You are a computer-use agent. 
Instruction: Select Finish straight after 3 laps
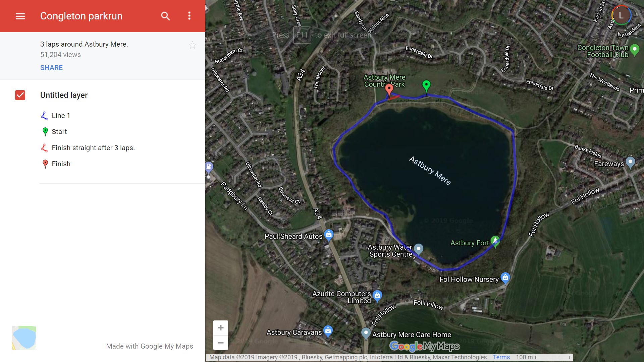pyautogui.click(x=93, y=148)
